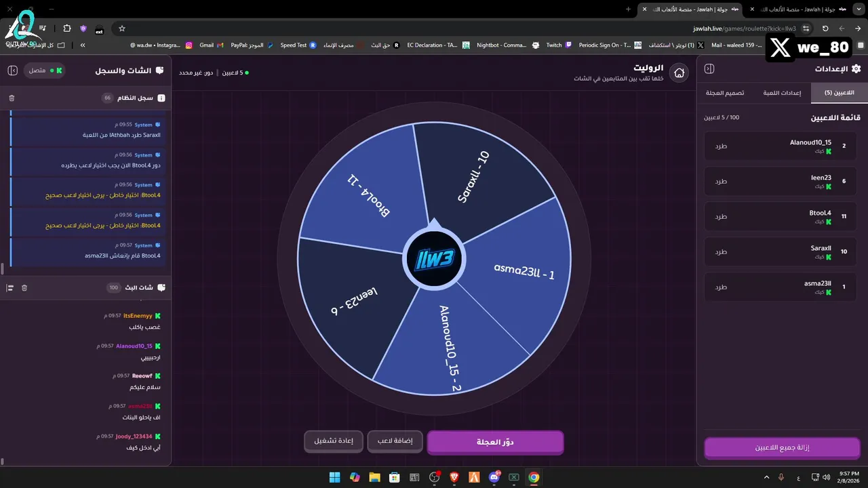The width and height of the screenshot is (868, 488).
Task: Click the chat bubble icon beside شات البث
Action: coord(161,288)
